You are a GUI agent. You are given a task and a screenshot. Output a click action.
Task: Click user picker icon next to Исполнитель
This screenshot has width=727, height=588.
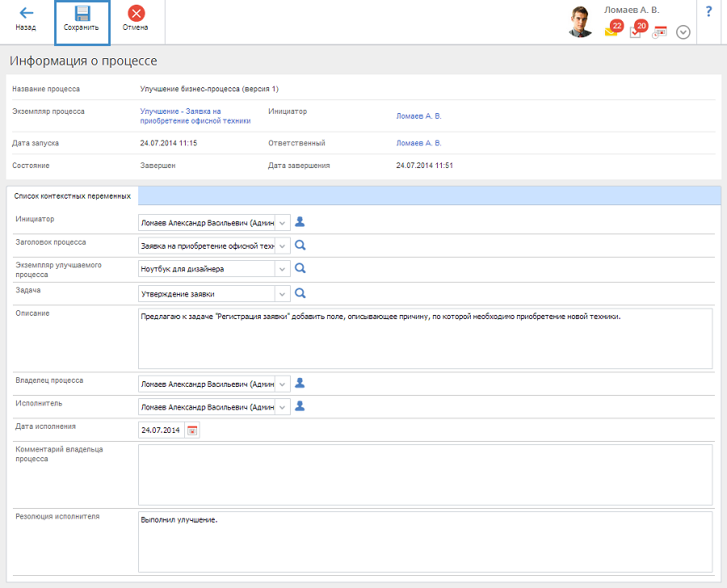click(x=300, y=406)
